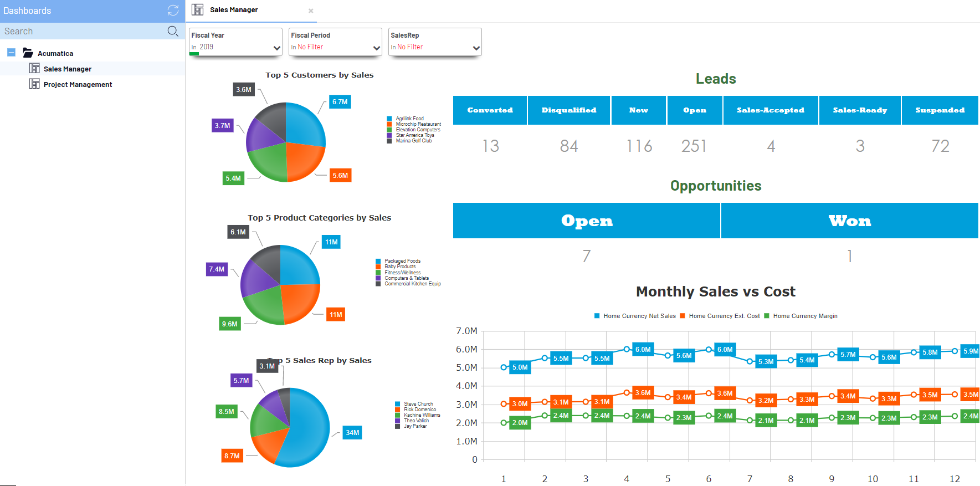Click the Project Management dashboard icon
Viewport: 980px width, 486px height.
pyautogui.click(x=34, y=84)
